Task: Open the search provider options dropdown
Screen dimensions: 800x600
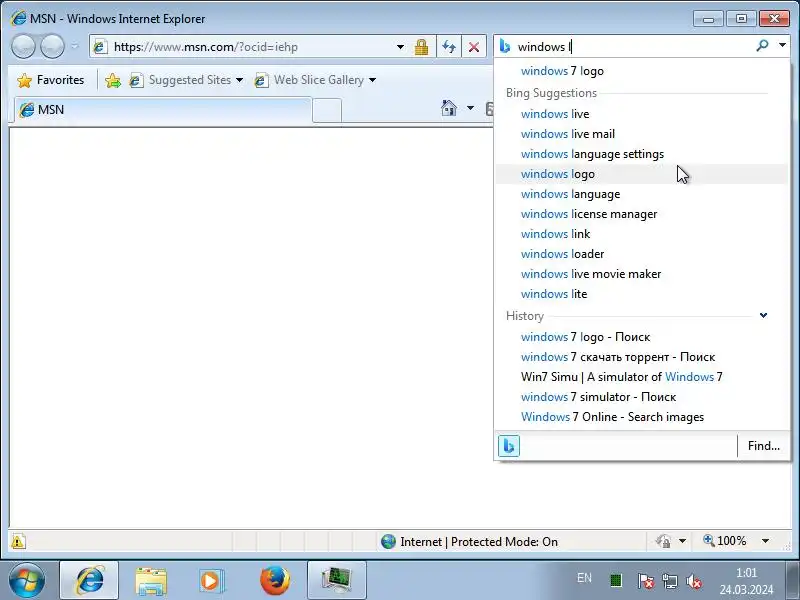Action: point(782,45)
